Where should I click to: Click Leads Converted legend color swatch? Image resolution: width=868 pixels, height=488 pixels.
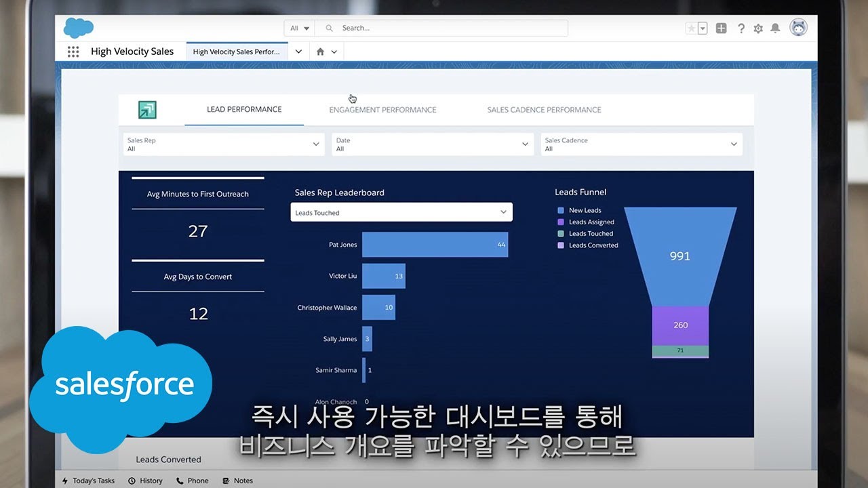(x=561, y=245)
